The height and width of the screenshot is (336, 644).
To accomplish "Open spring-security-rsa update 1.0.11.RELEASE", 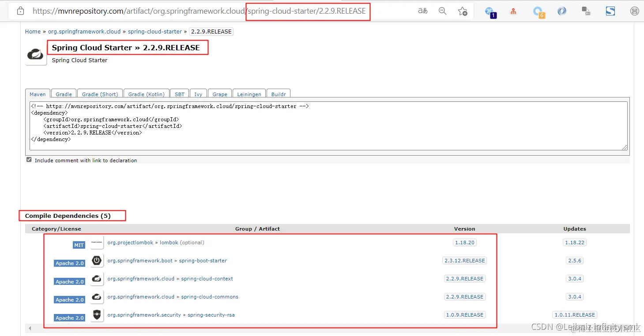I will [575, 315].
